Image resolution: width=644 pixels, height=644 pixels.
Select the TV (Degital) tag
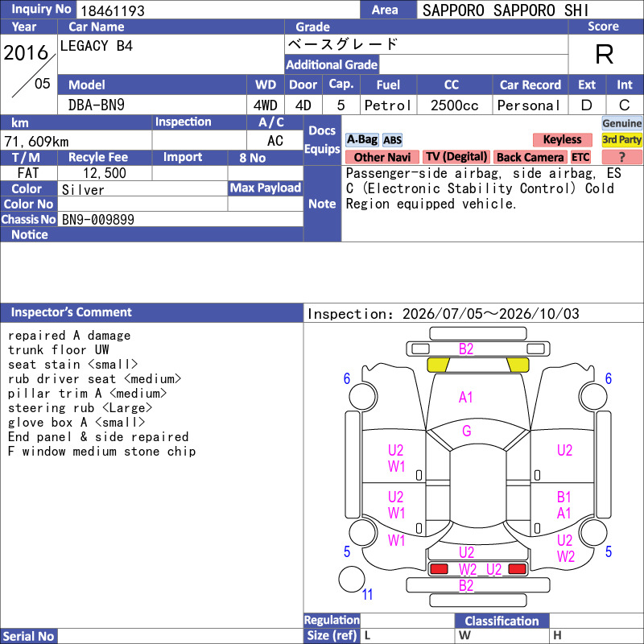(456, 157)
